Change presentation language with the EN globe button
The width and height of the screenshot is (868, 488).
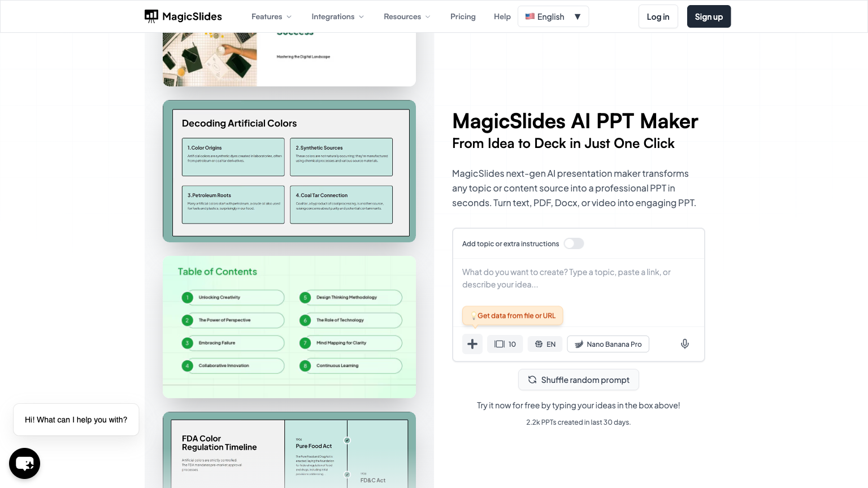click(545, 344)
